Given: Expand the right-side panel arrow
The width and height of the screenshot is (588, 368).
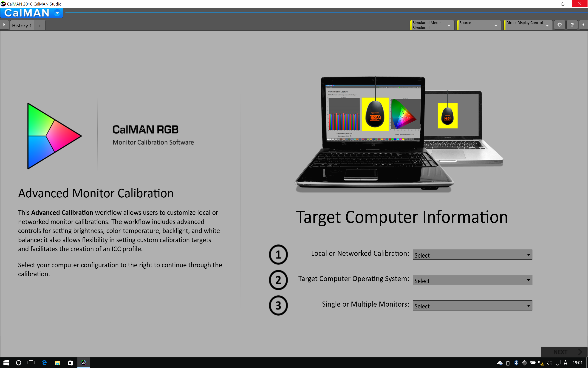Looking at the screenshot, I should [x=583, y=25].
